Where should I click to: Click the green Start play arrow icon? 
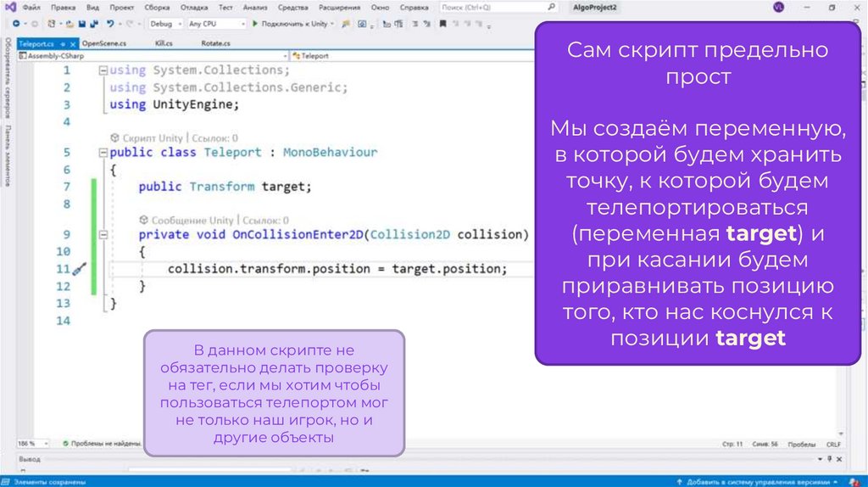pyautogui.click(x=255, y=24)
